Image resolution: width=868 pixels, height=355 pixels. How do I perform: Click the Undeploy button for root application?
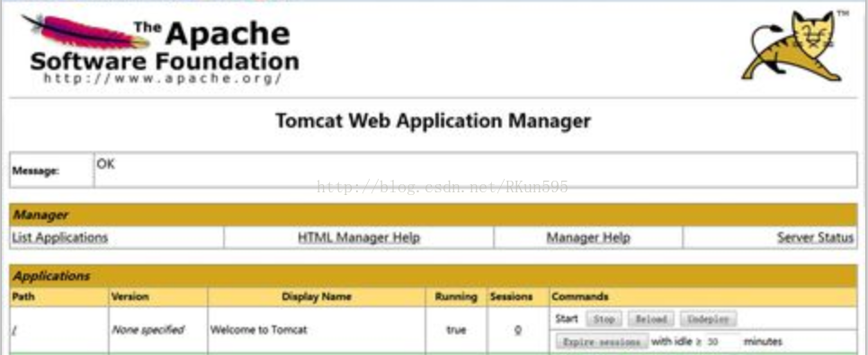pyautogui.click(x=708, y=319)
